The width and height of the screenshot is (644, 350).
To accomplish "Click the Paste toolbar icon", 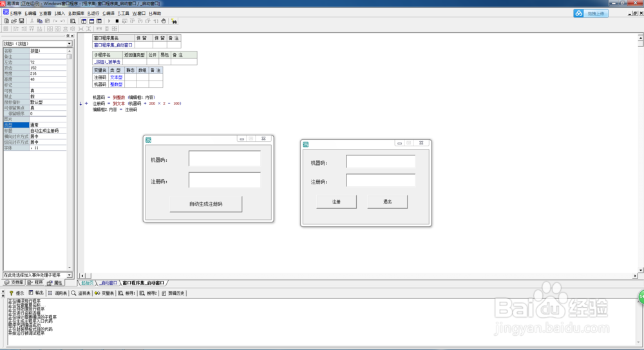I will point(47,21).
